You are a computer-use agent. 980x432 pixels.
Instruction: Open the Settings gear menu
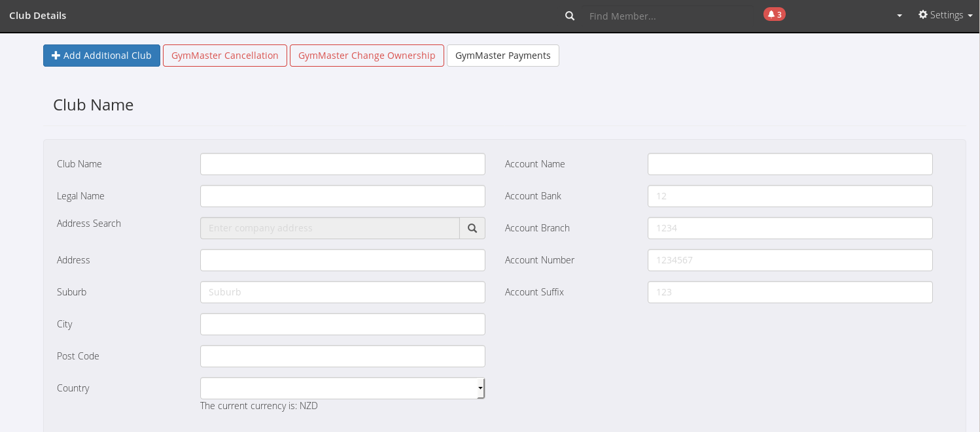[x=945, y=15]
